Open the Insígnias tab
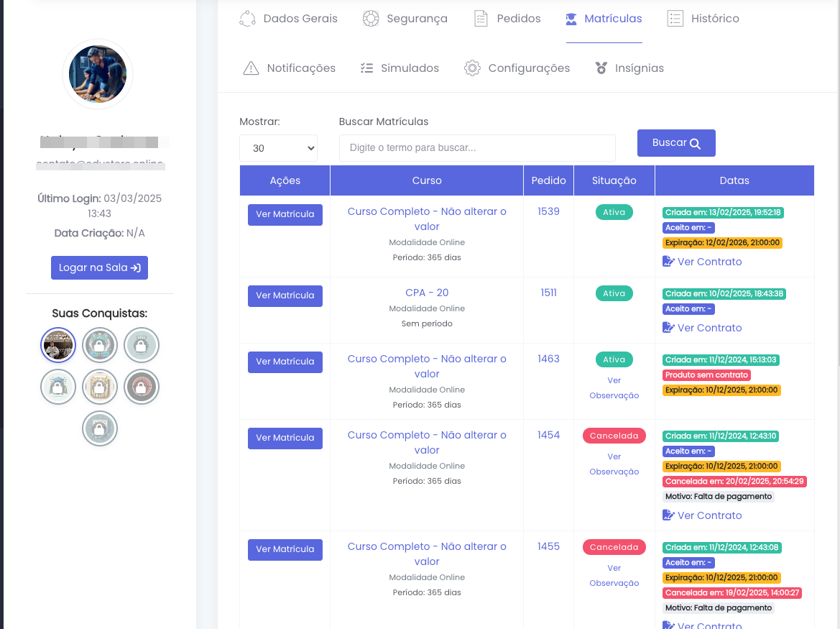The image size is (840, 629). tap(629, 68)
